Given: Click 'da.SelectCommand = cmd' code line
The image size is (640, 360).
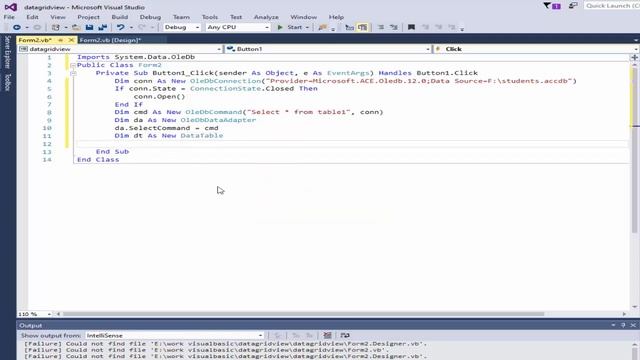Looking at the screenshot, I should click(x=167, y=128).
